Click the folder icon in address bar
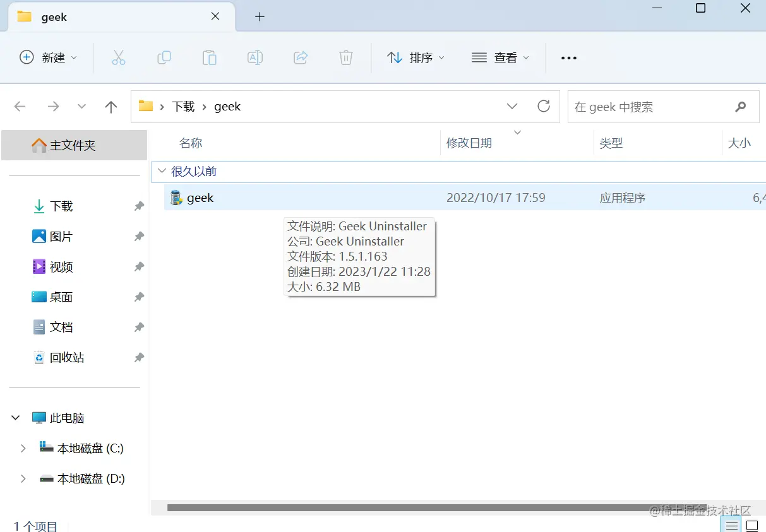The height and width of the screenshot is (532, 766). [146, 106]
